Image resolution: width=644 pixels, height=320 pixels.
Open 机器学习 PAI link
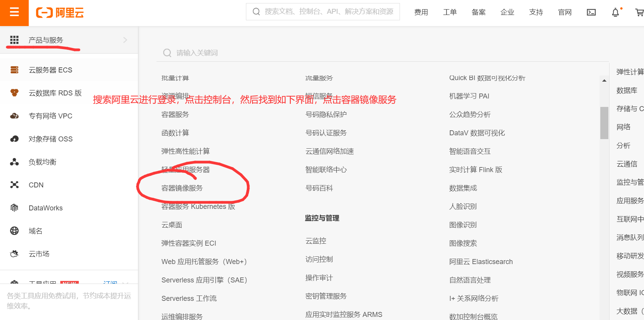[469, 96]
